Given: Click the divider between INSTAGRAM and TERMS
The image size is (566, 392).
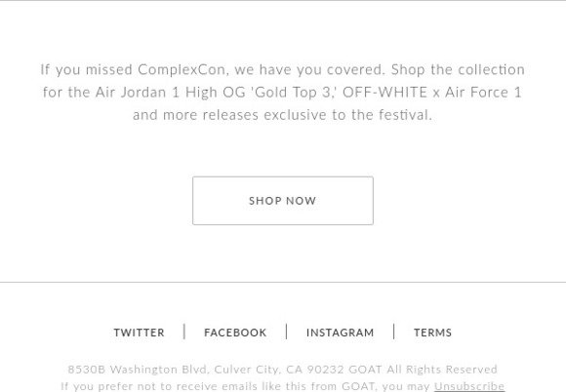Looking at the screenshot, I should [394, 332].
